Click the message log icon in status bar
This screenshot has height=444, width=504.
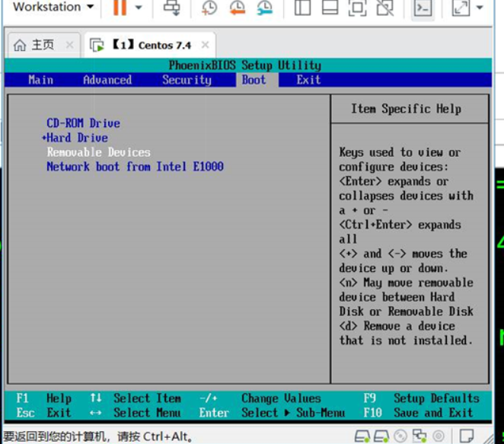tap(467, 436)
